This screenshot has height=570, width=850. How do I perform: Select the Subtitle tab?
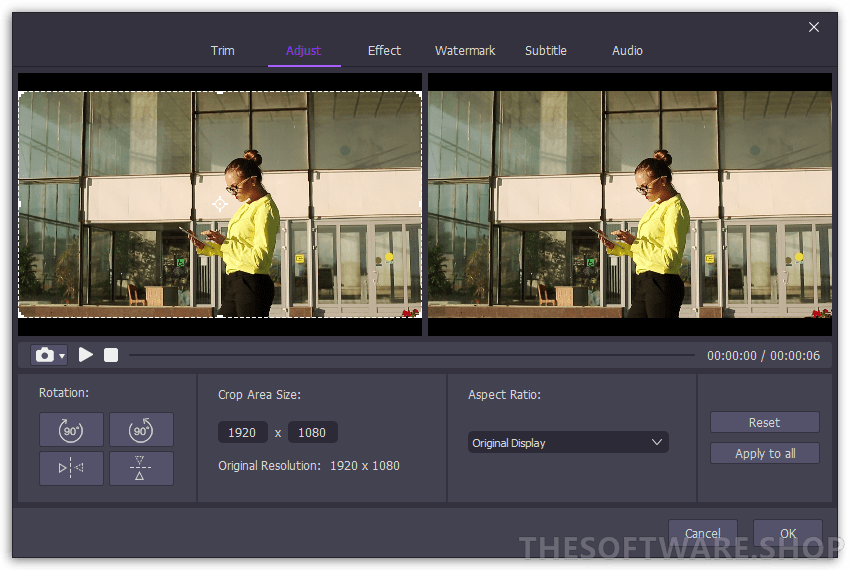click(546, 51)
